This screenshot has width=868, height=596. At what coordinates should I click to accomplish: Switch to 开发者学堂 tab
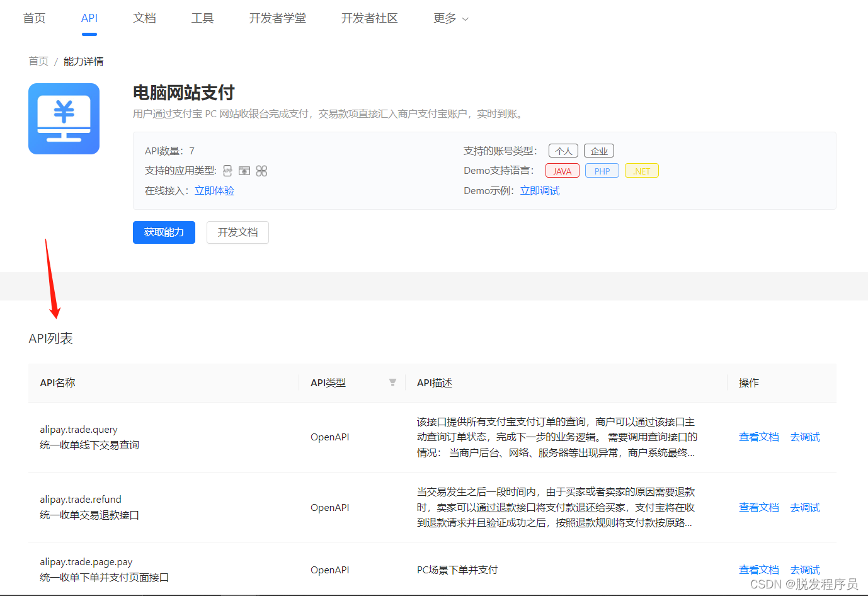(x=277, y=18)
